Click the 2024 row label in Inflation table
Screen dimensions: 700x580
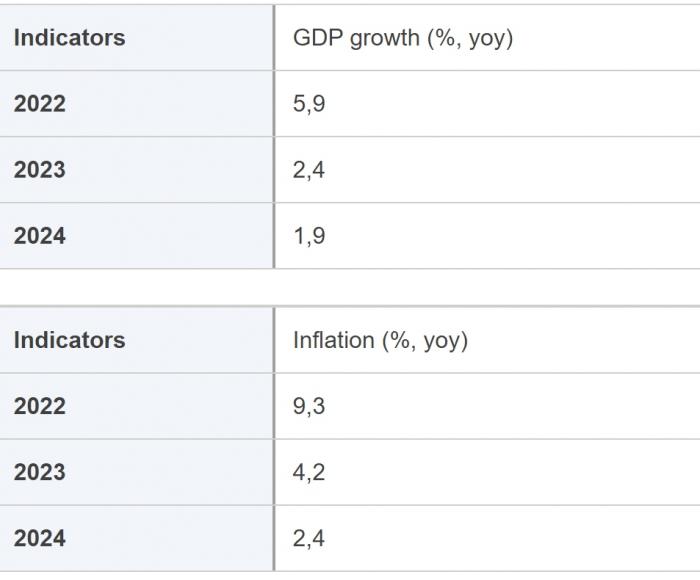(x=40, y=538)
